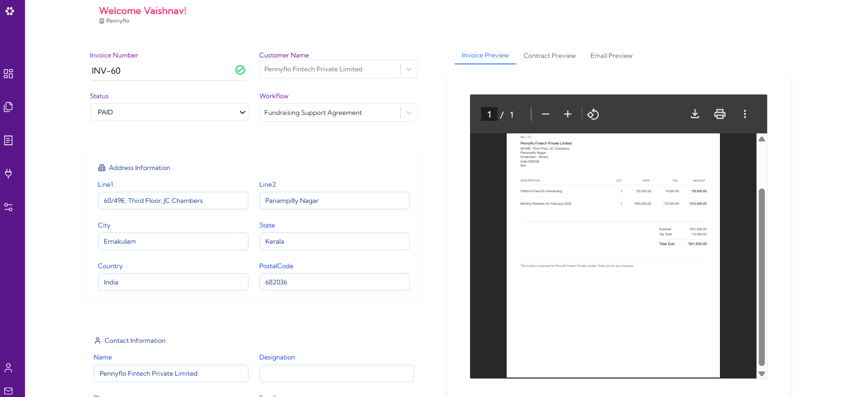The image size is (868, 397).
Task: Open the user profile icon in sidebar
Action: coord(8,368)
